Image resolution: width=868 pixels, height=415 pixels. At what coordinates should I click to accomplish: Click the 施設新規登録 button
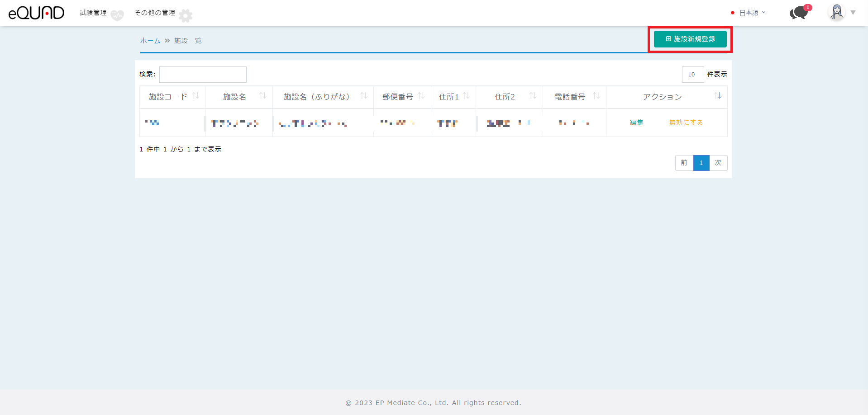[x=690, y=39]
